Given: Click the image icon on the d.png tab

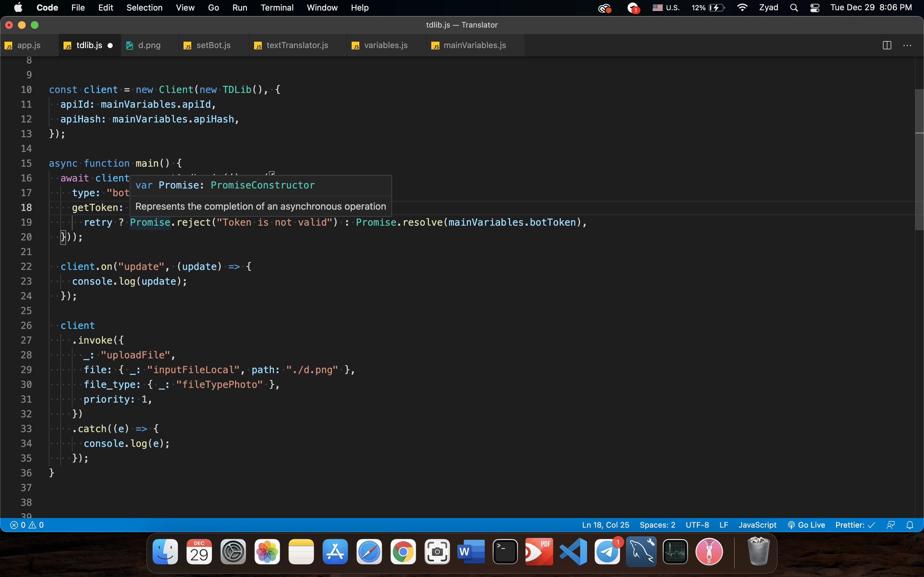Looking at the screenshot, I should pos(130,45).
